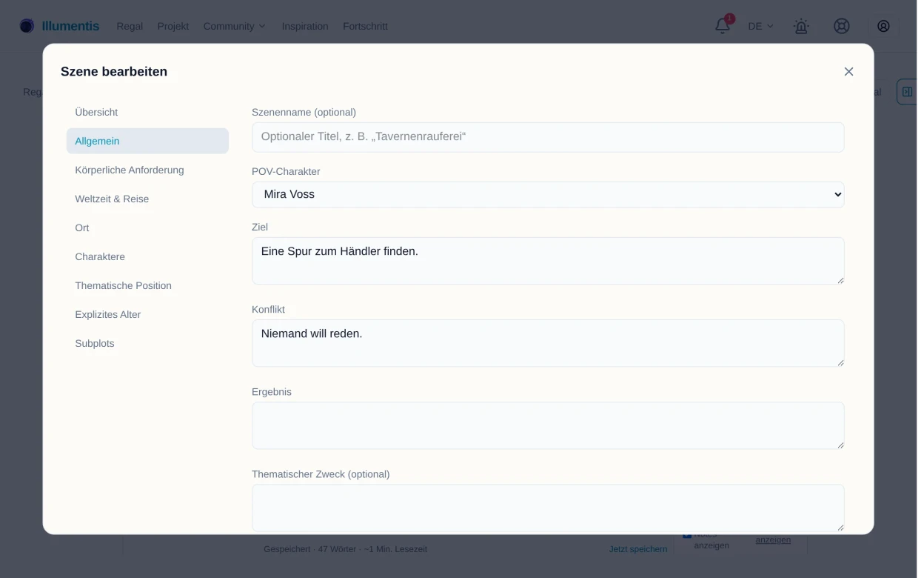Open the Projekt menu item
The height and width of the screenshot is (578, 924).
coord(173,26)
